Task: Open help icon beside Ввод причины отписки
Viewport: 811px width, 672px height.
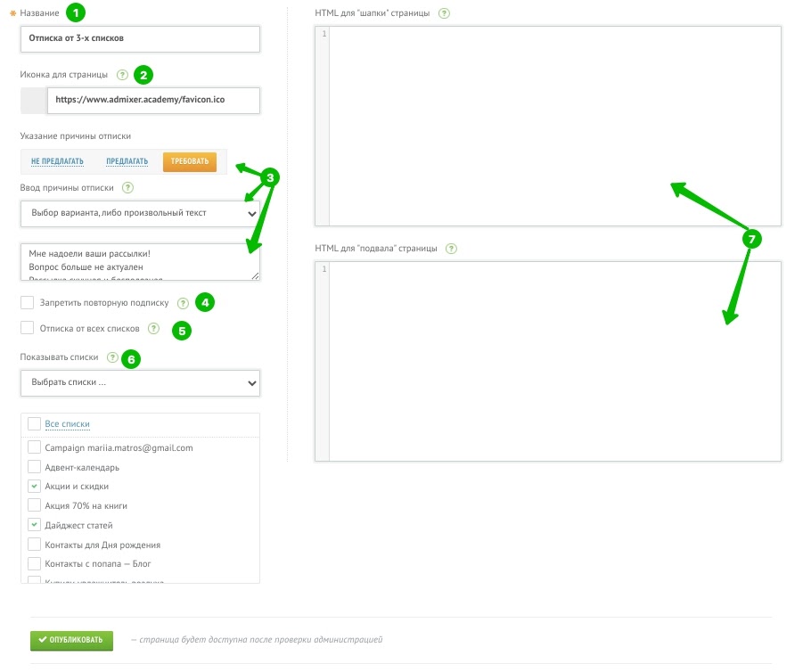Action: point(127,188)
